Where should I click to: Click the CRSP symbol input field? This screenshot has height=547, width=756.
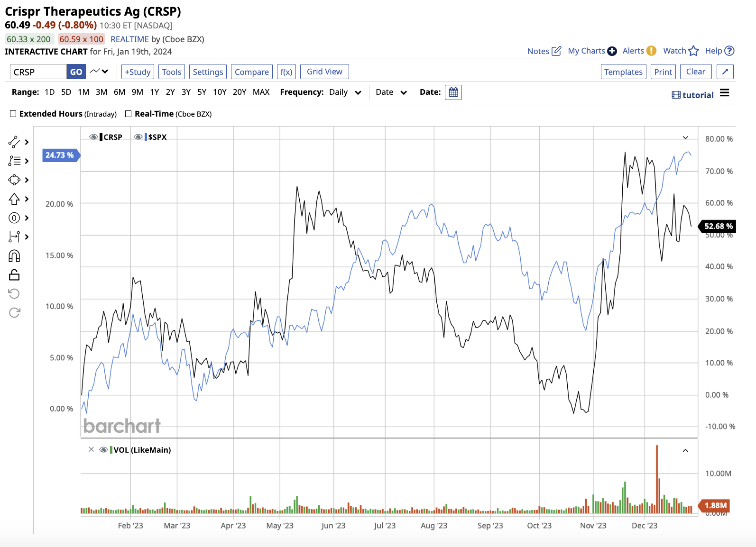(38, 72)
